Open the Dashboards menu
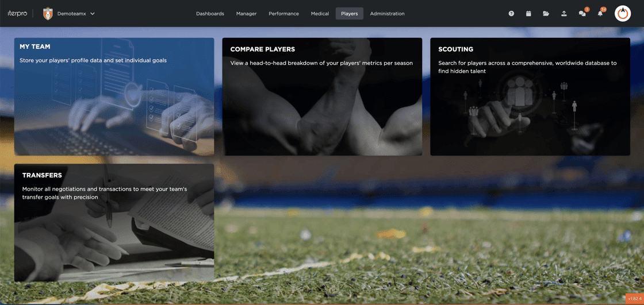 click(x=210, y=14)
